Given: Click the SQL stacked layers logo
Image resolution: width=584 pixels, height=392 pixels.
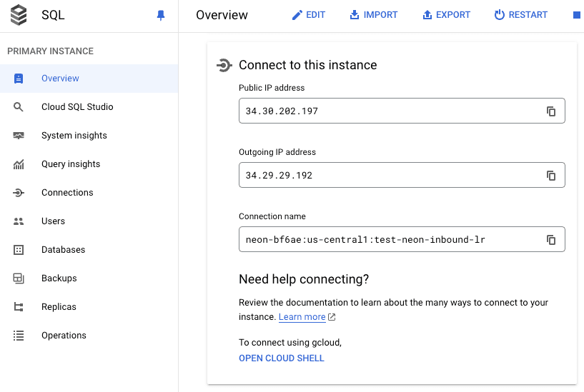Looking at the screenshot, I should [x=19, y=15].
